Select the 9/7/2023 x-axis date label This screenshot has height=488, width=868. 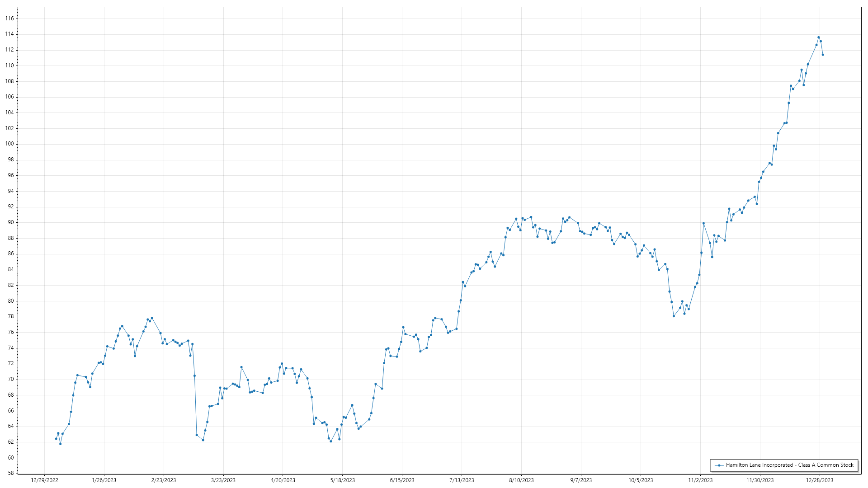[581, 480]
